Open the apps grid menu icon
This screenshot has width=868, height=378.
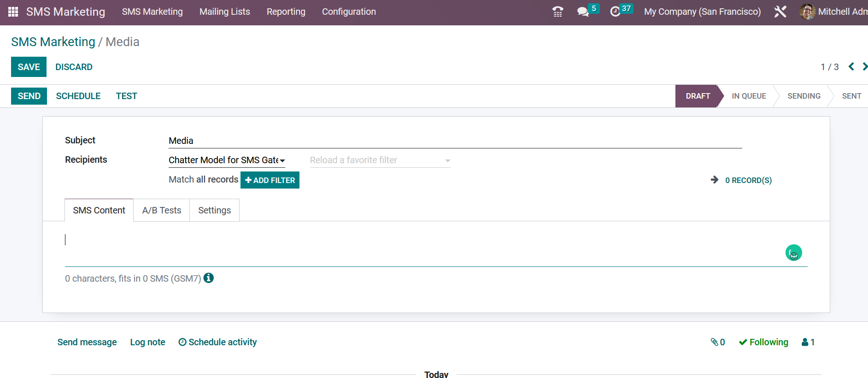point(13,12)
